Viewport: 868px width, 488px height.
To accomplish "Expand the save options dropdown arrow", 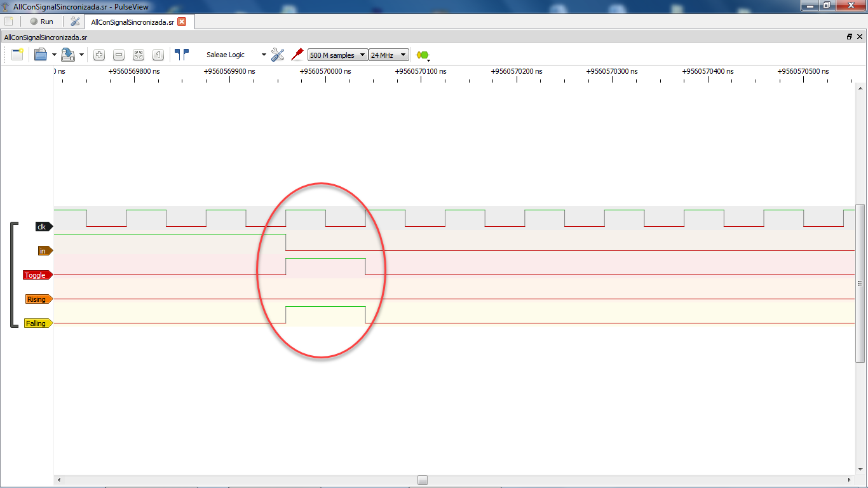I will coord(81,55).
